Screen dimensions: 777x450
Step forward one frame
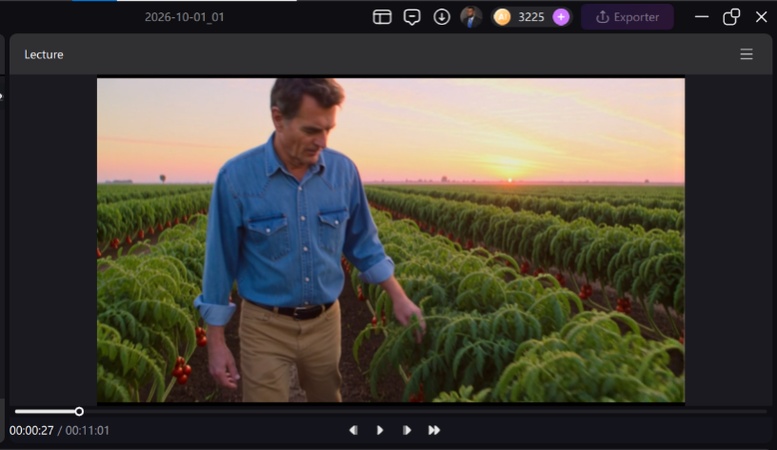[407, 430]
